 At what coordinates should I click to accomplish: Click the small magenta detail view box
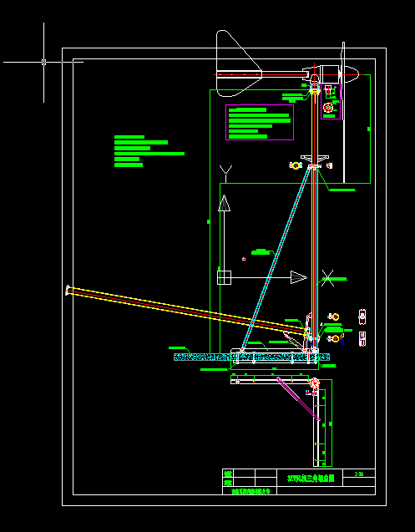(331, 101)
